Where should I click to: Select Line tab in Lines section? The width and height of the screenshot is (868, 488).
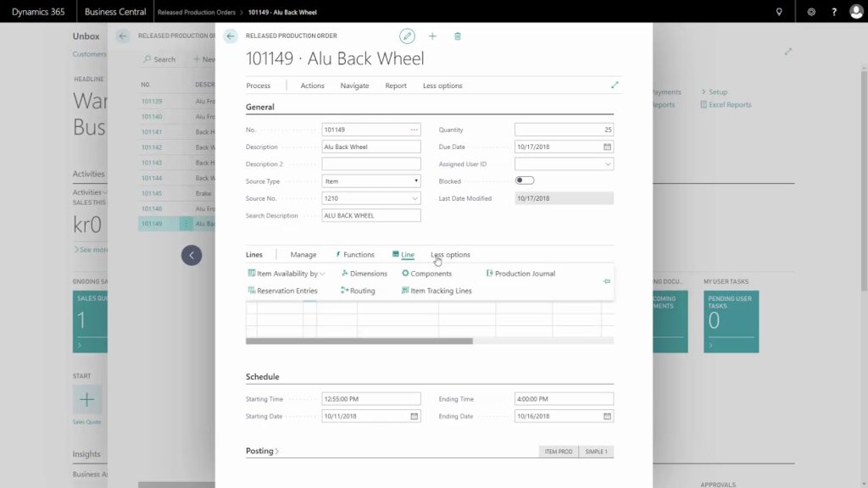[x=403, y=254]
